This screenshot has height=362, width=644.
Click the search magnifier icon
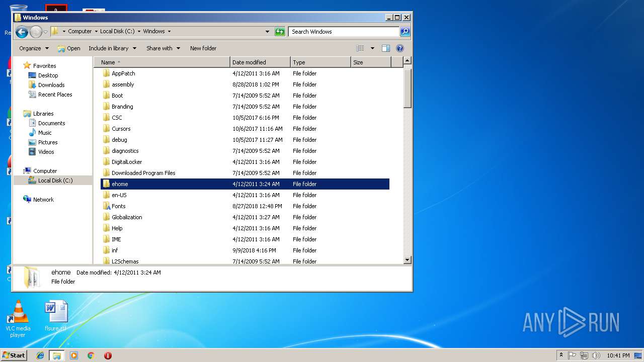pyautogui.click(x=405, y=32)
